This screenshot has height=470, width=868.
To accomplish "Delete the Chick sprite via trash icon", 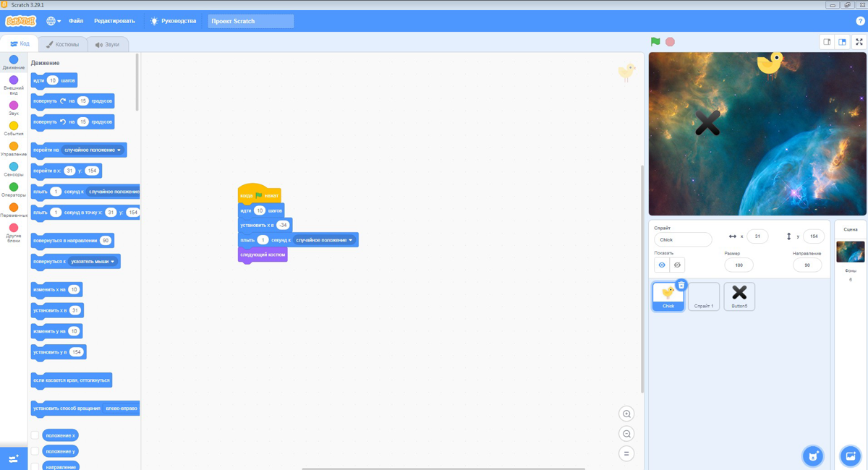I will 681,285.
